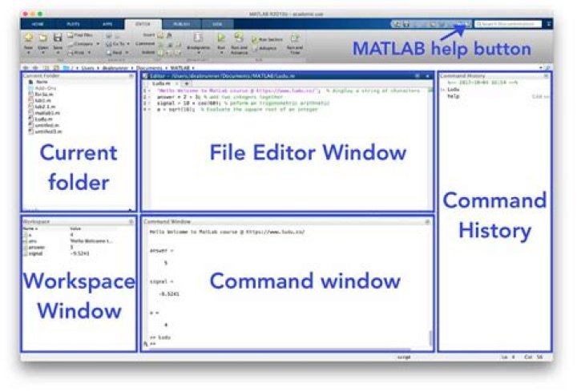577x392 pixels.
Task: Open the Current Folder panel actions menu
Action: click(131, 76)
